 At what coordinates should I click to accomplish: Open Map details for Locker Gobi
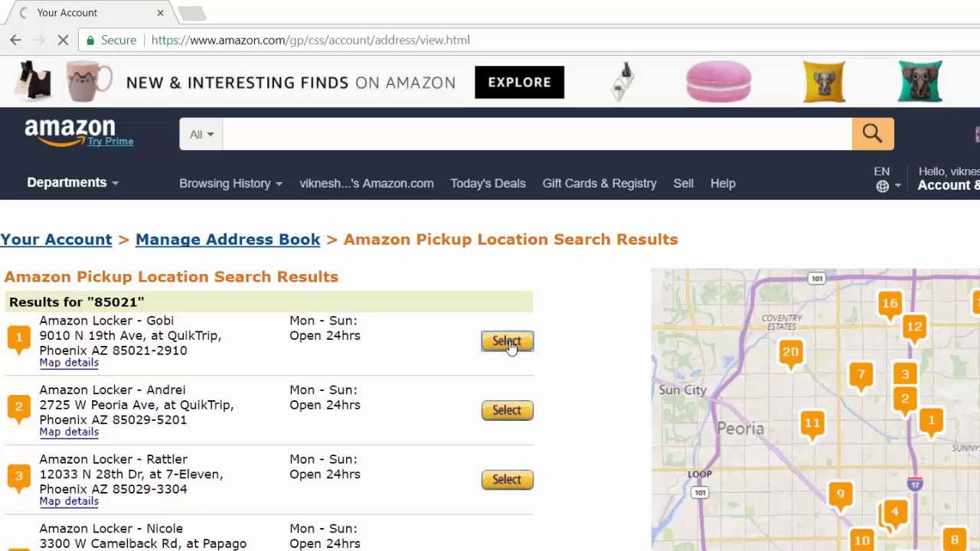point(69,363)
